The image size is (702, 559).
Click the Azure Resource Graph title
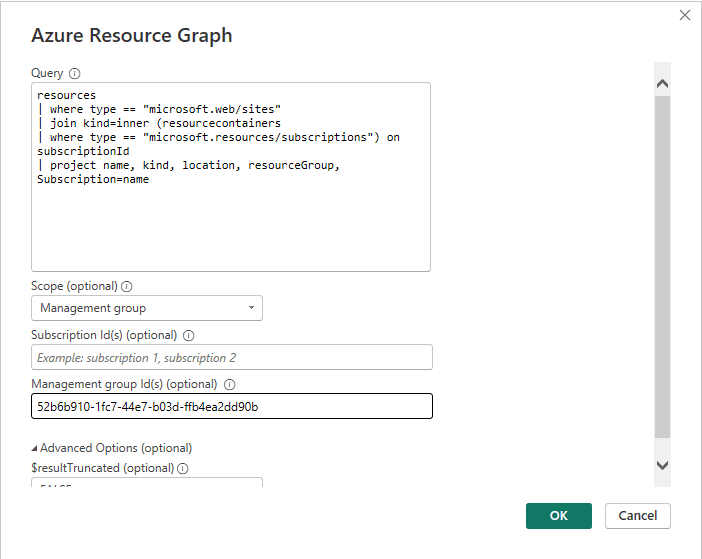point(132,35)
